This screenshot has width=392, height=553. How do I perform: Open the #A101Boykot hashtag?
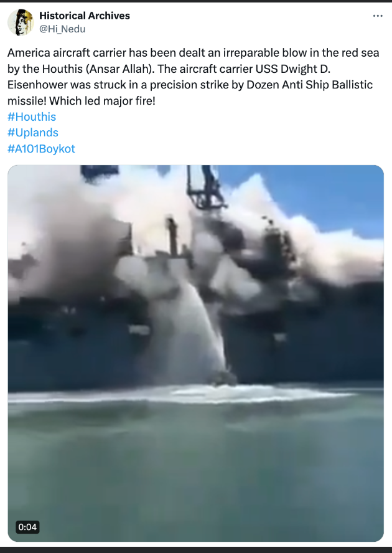(x=41, y=149)
